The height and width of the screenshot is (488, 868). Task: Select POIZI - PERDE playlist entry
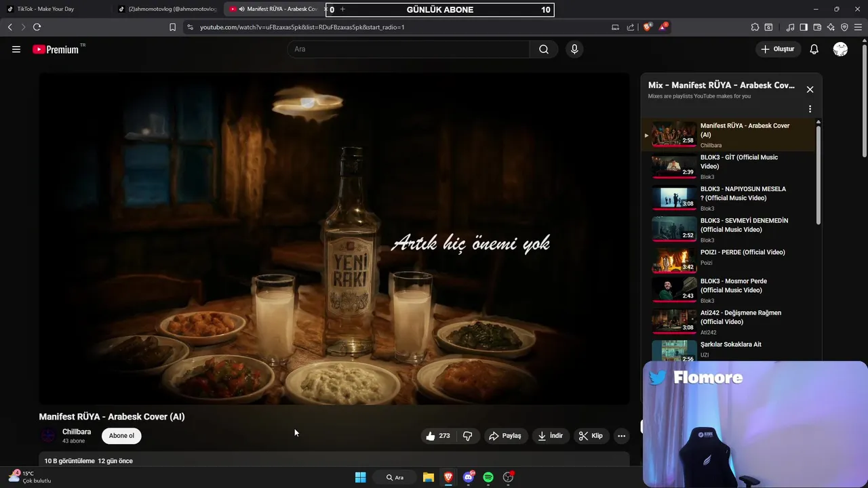click(729, 261)
